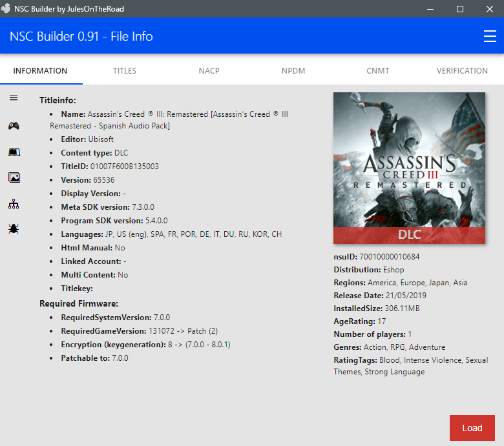Click the NSC Builder app logo icon
This screenshot has width=504, height=446.
click(x=6, y=8)
